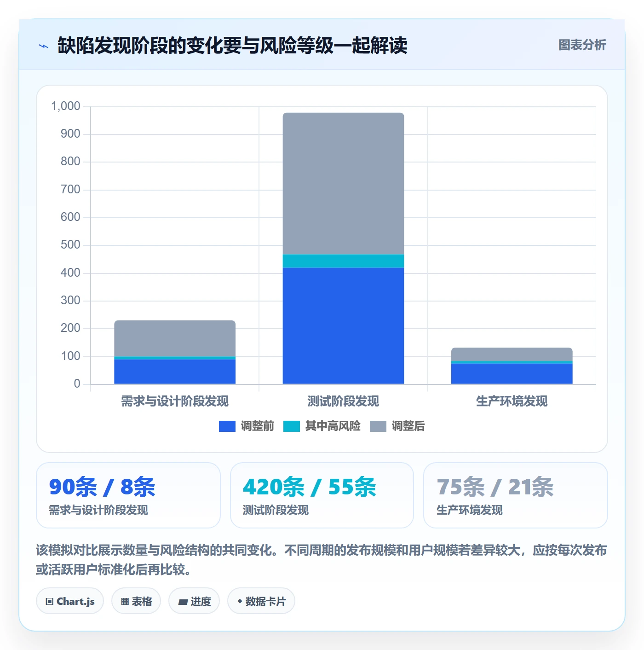This screenshot has width=644, height=650.
Task: Select the Chart.js tag chip
Action: click(x=70, y=601)
